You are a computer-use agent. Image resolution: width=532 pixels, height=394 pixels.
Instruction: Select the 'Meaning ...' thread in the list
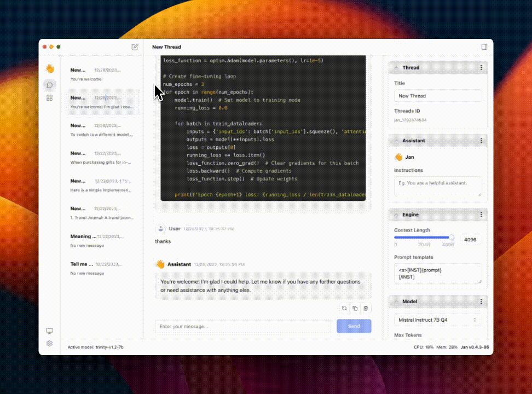[x=102, y=241]
